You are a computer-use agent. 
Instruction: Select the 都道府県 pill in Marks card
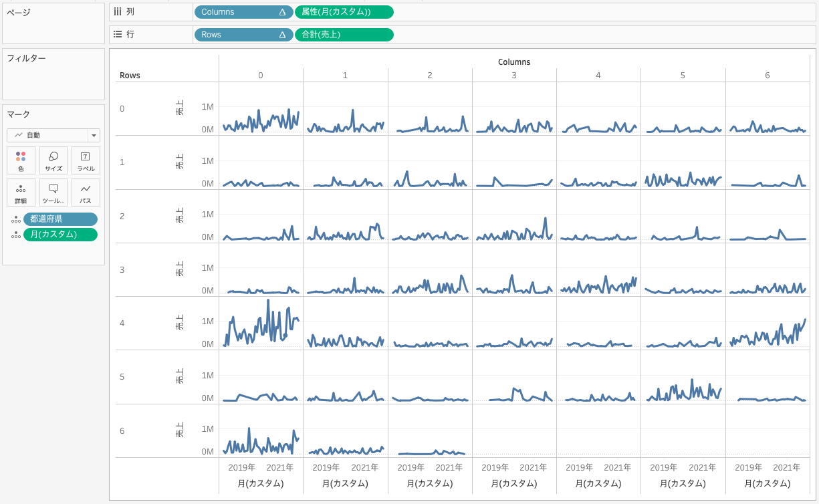pyautogui.click(x=60, y=219)
